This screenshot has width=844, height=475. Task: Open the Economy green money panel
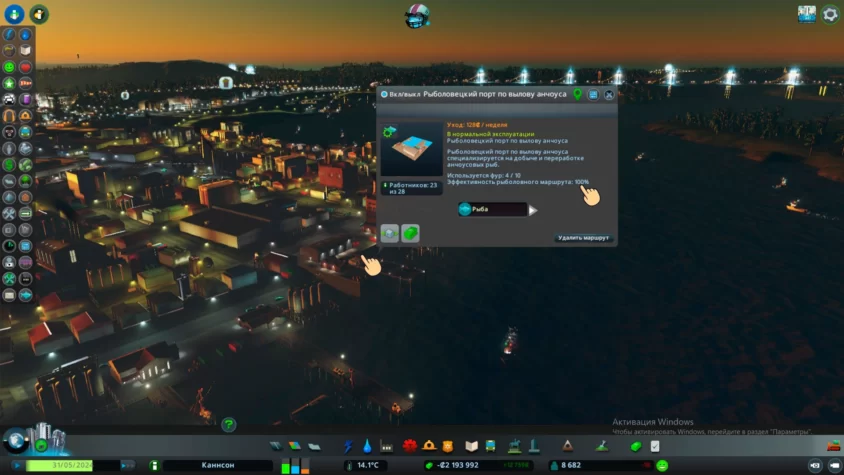coord(636,446)
